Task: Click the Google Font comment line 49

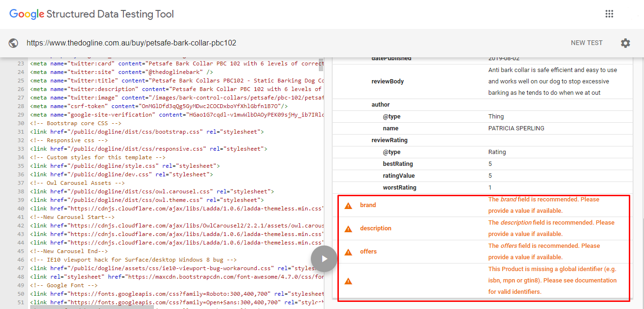Action: (64, 285)
